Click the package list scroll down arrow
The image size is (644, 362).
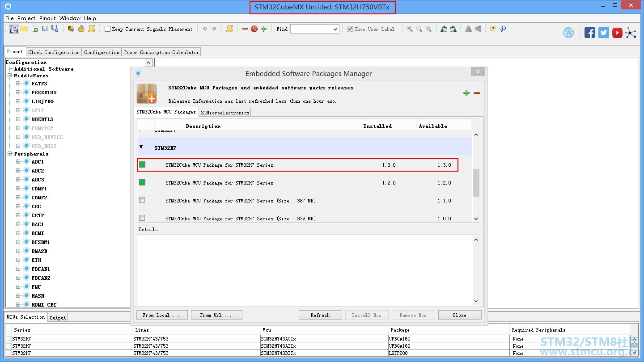pyautogui.click(x=476, y=219)
